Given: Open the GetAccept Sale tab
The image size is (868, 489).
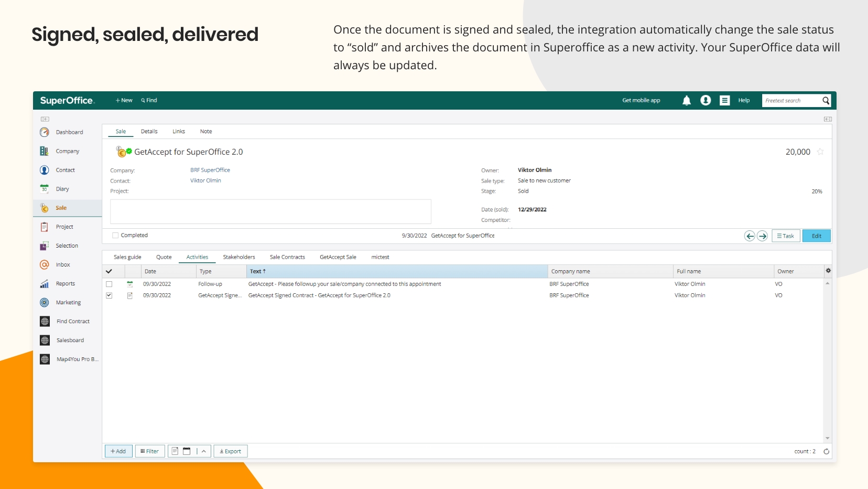Looking at the screenshot, I should (x=338, y=257).
